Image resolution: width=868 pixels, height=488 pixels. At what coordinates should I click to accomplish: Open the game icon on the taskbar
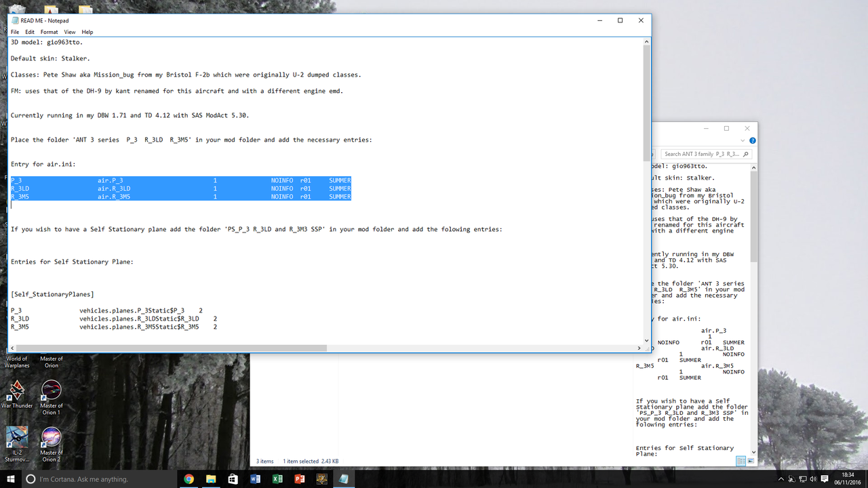coord(322,479)
